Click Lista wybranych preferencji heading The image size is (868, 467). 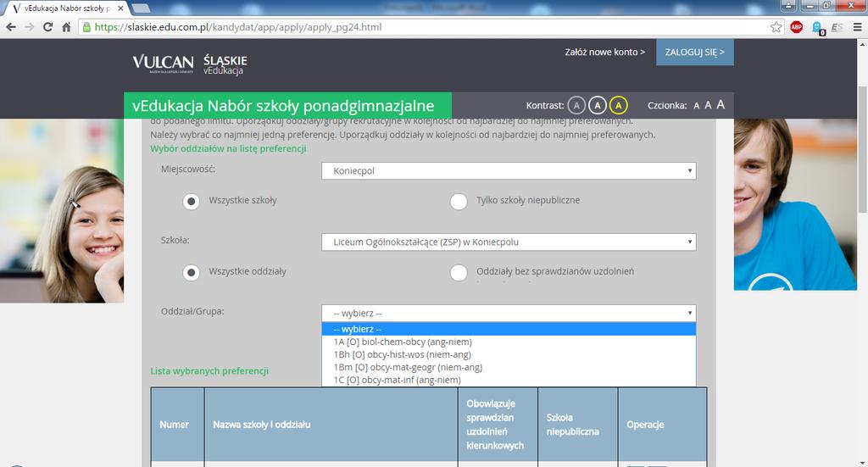coord(209,371)
